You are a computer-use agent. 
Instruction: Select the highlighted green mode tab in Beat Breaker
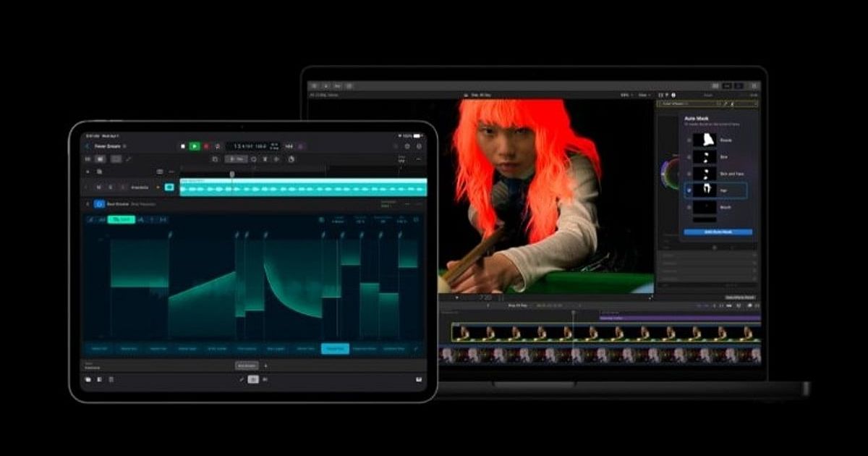pyautogui.click(x=121, y=219)
